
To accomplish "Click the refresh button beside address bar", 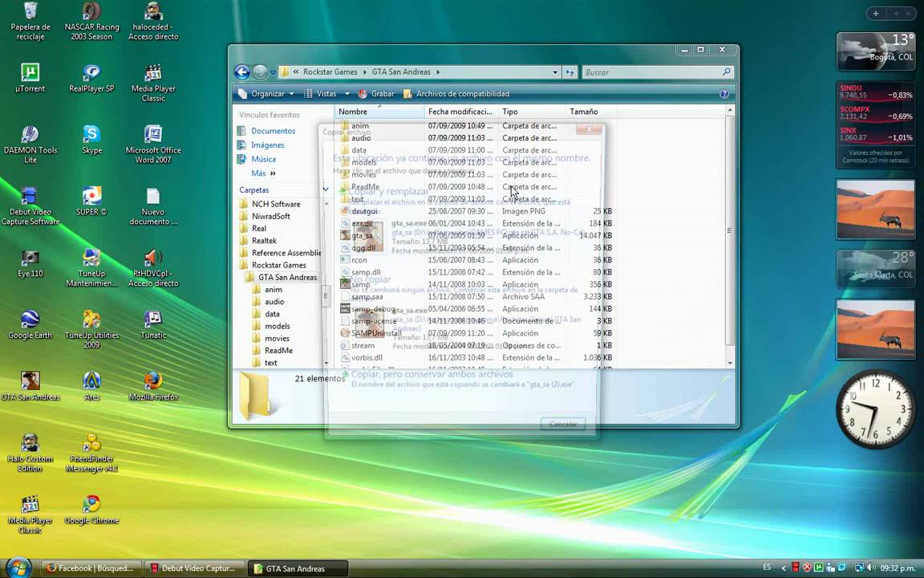I will pyautogui.click(x=569, y=72).
